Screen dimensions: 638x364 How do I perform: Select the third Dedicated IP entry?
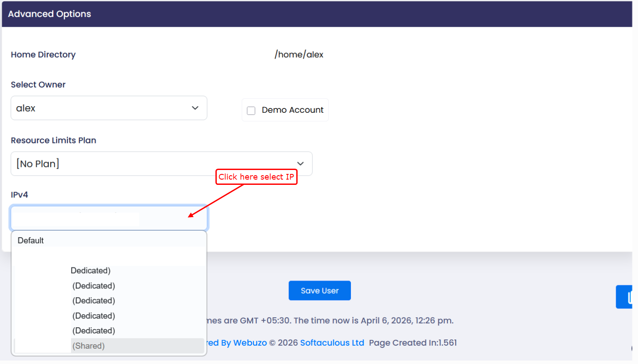(94, 301)
